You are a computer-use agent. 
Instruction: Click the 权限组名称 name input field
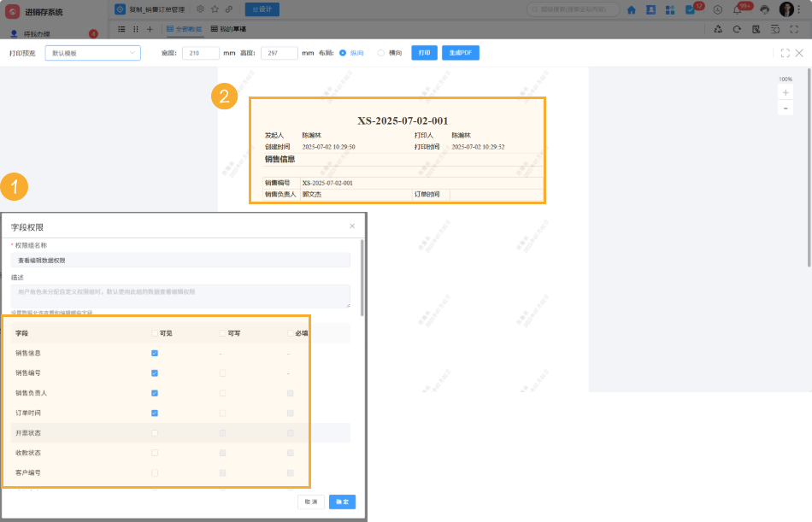(180, 260)
